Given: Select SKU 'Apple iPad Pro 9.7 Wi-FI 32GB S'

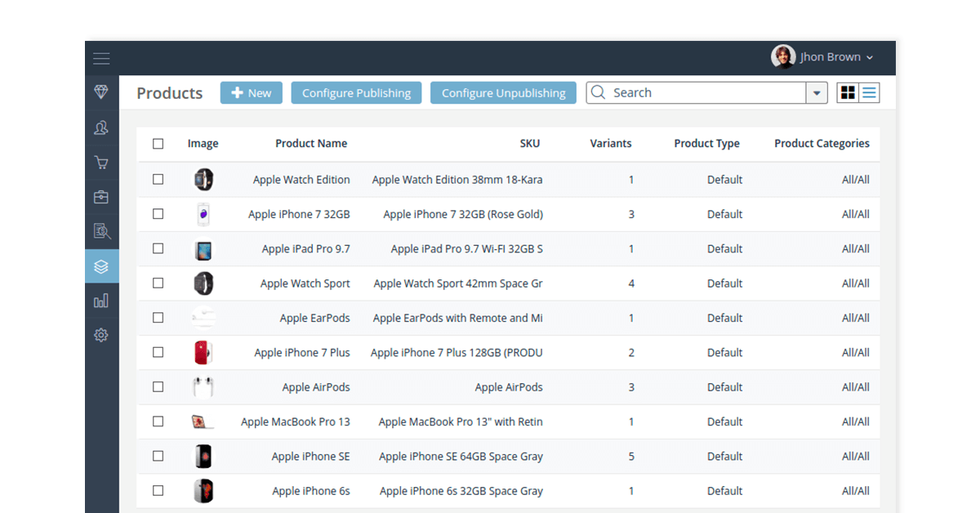Looking at the screenshot, I should pyautogui.click(x=467, y=249).
